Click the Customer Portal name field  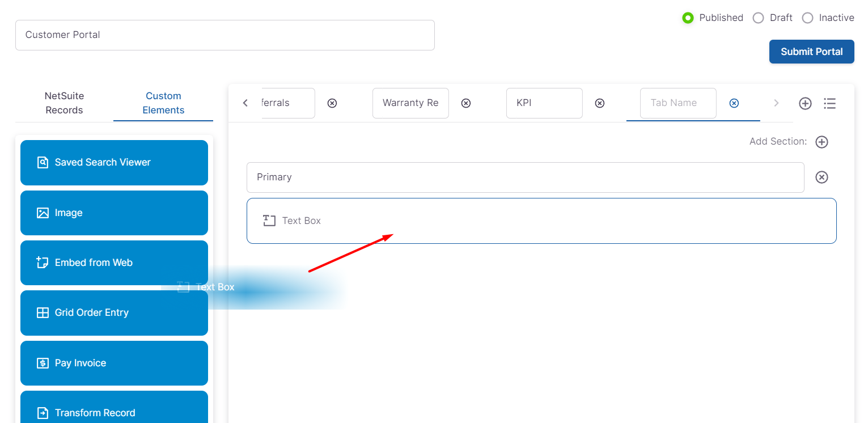[225, 35]
